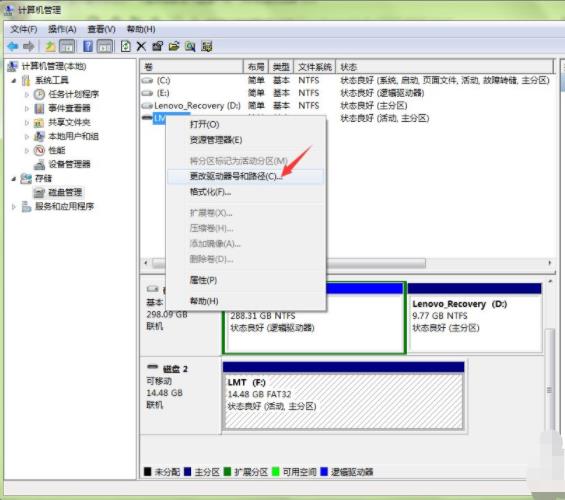Select the (C:) volume row
565x500 pixels.
(347, 80)
